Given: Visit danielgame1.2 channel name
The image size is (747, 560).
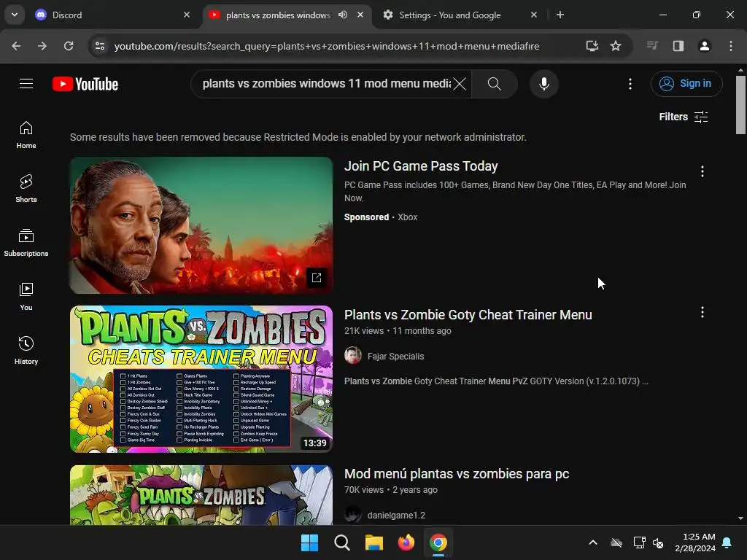Looking at the screenshot, I should (396, 516).
